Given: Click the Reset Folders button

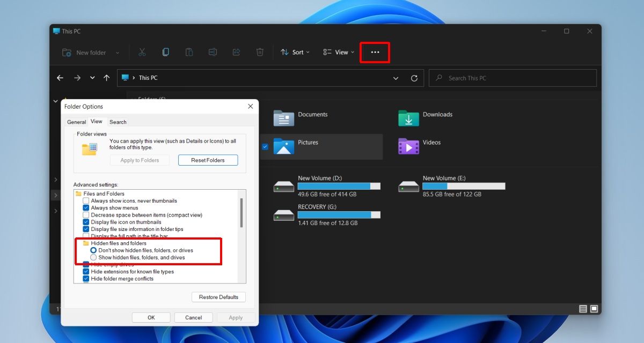Looking at the screenshot, I should 208,160.
